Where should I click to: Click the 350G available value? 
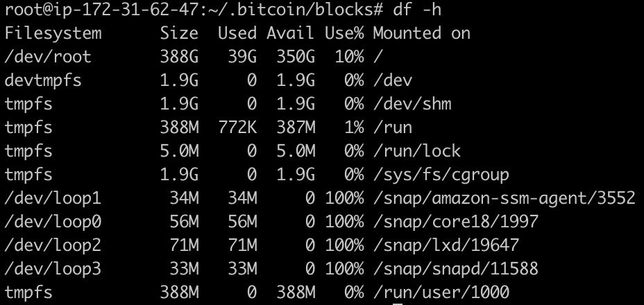click(x=296, y=57)
